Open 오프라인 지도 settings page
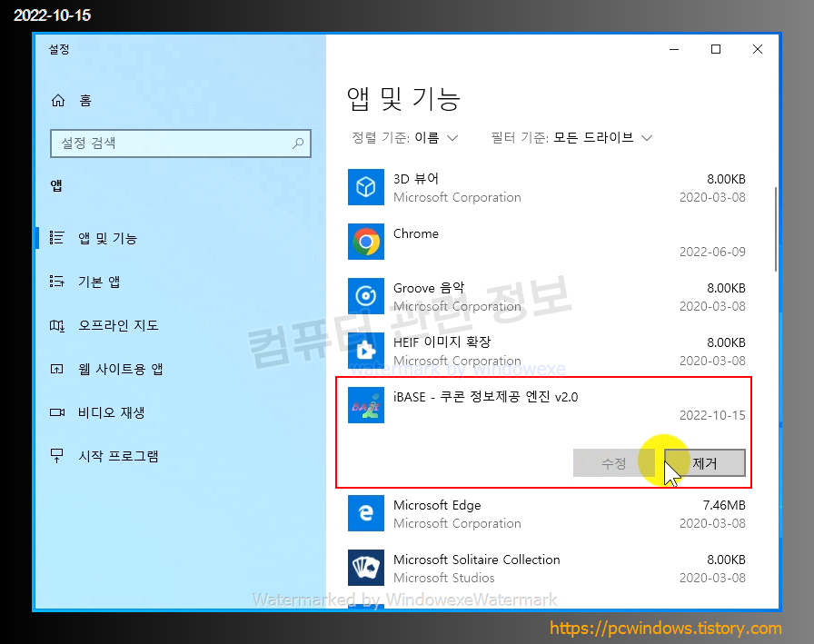The image size is (814, 644). pos(118,325)
